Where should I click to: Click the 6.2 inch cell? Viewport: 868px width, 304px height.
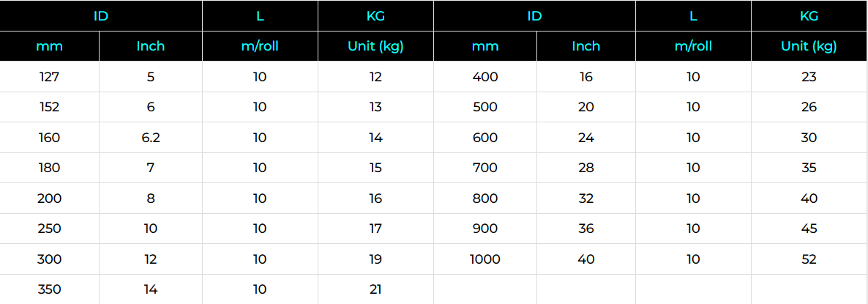click(151, 137)
